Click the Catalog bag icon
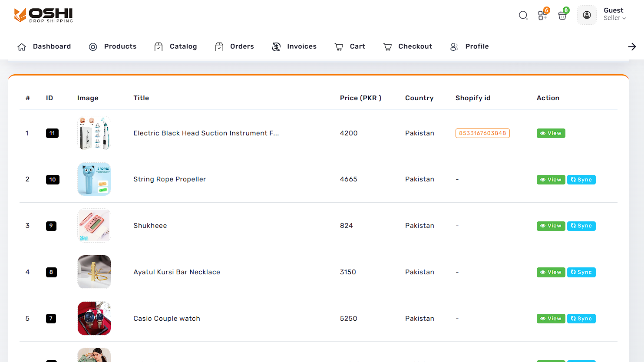 click(x=159, y=47)
